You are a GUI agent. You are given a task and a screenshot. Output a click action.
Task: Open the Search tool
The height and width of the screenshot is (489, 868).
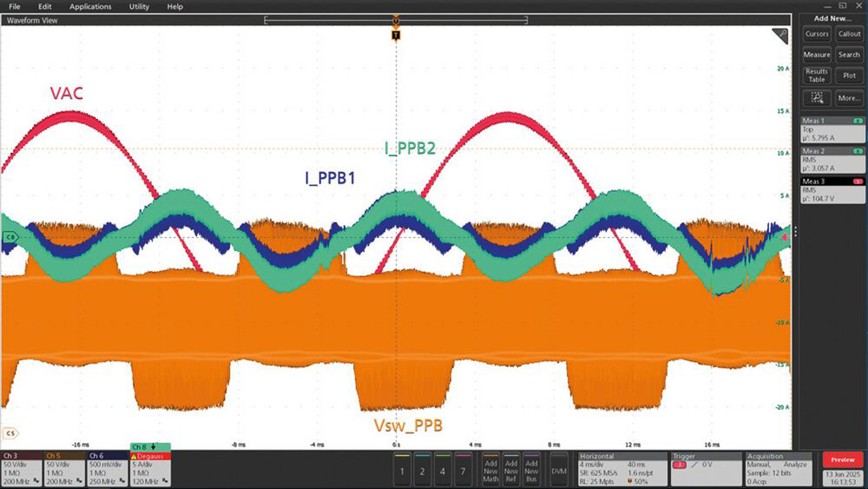(849, 55)
